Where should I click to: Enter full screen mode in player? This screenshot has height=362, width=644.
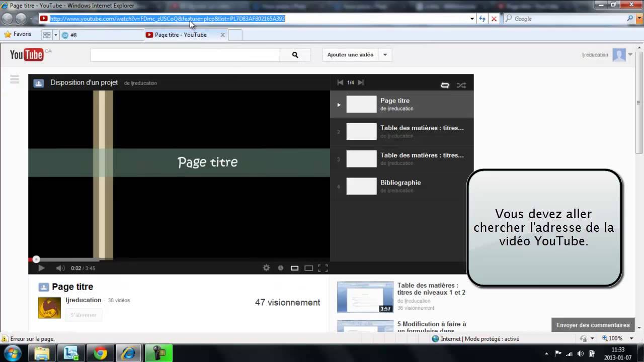323,268
